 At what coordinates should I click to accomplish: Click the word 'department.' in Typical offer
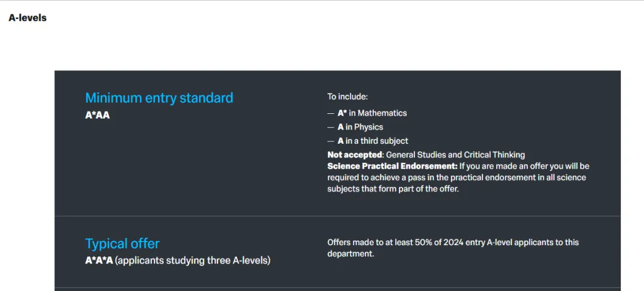(x=351, y=253)
